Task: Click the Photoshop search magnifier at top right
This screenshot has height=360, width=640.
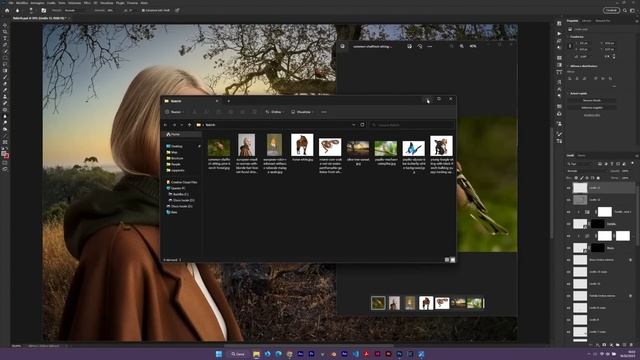Action: point(624,10)
